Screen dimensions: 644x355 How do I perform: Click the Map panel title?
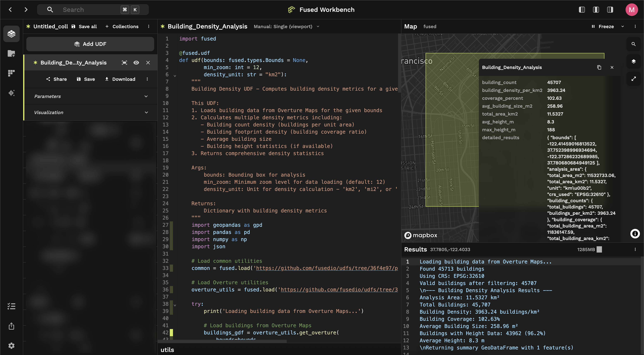point(411,27)
